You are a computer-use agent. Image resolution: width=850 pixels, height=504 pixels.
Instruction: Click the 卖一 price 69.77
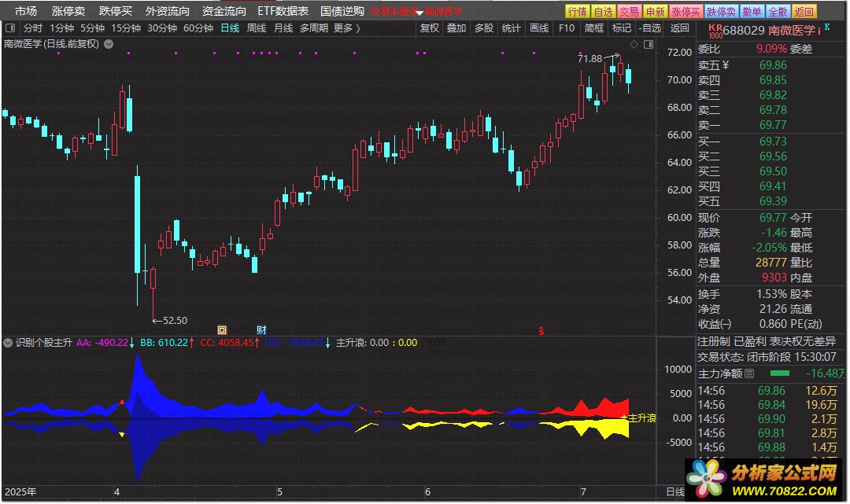tap(773, 125)
